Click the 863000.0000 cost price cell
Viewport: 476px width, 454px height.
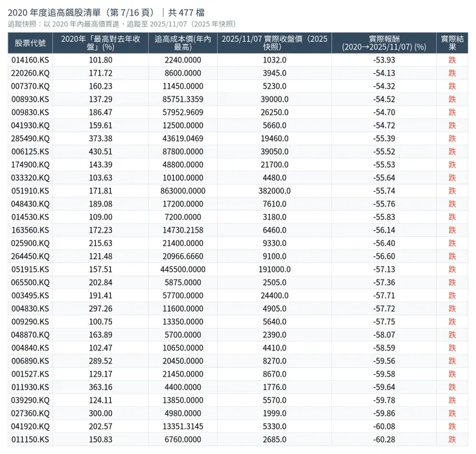click(x=183, y=190)
